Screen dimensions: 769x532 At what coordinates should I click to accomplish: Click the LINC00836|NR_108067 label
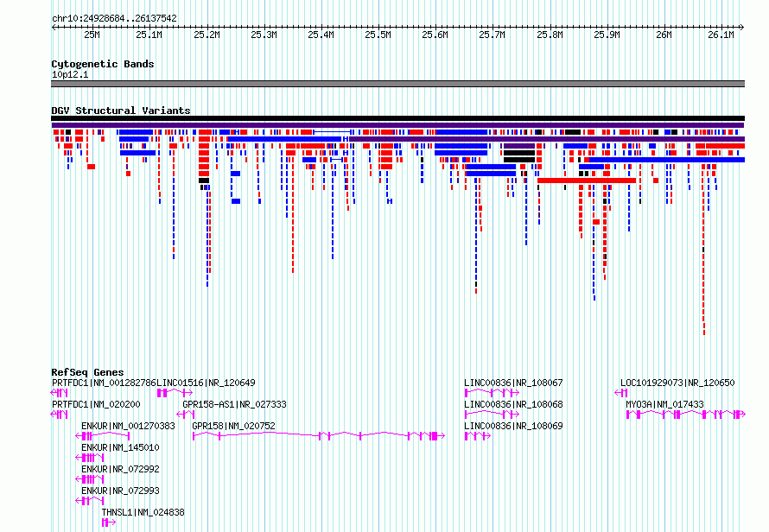click(x=513, y=383)
